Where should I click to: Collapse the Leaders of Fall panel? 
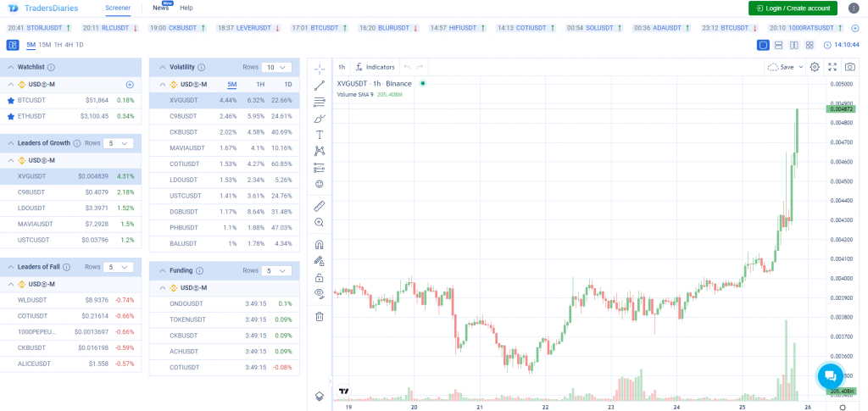pos(10,267)
